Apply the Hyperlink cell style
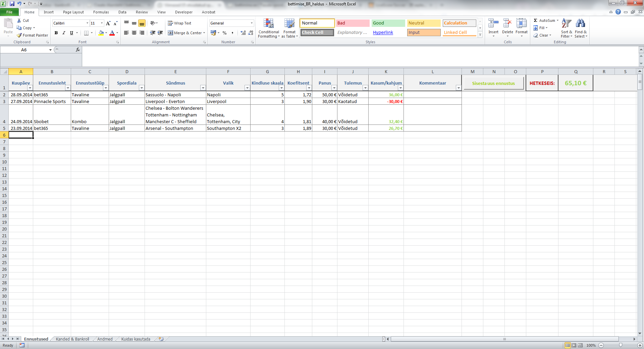The width and height of the screenshot is (644, 349). [383, 33]
